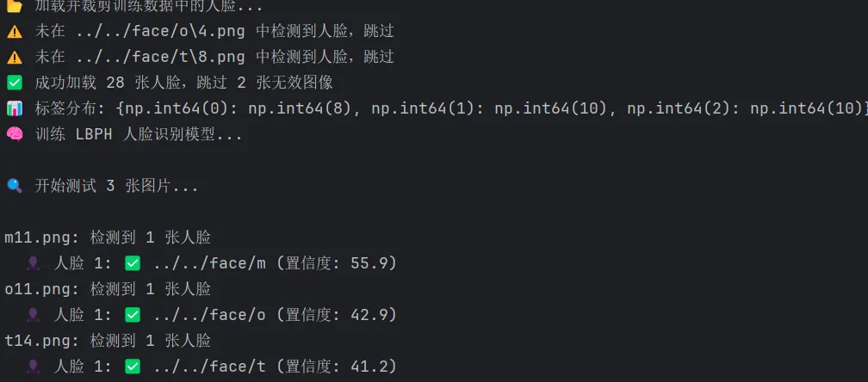Click the o11.png filename line

click(x=108, y=288)
